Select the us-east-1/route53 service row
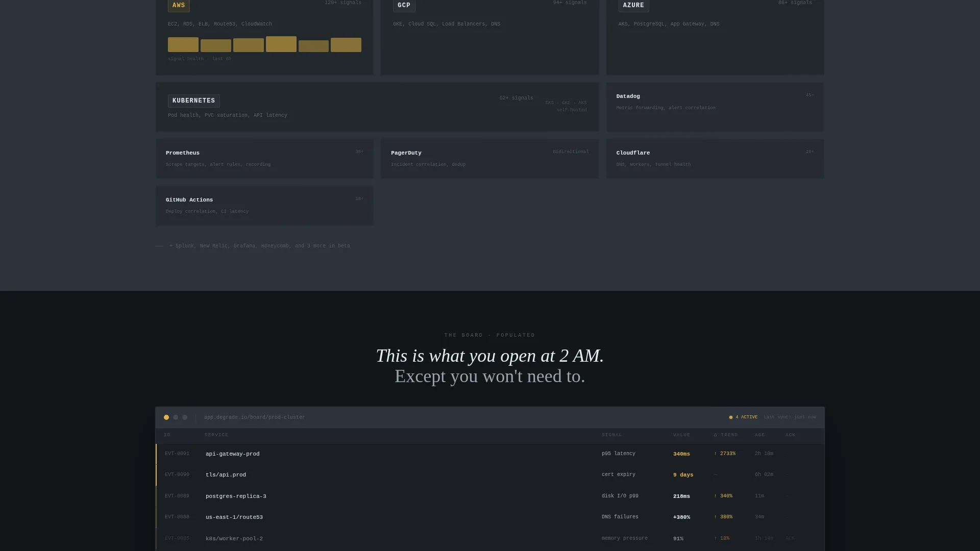 490,517
